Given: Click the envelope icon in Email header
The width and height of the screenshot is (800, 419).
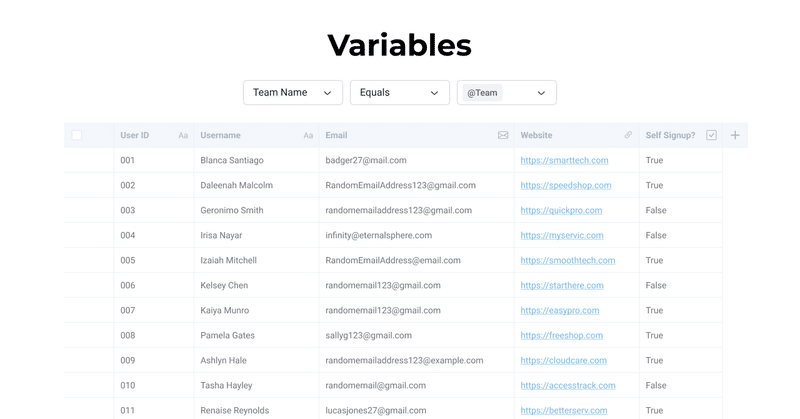Looking at the screenshot, I should (x=503, y=135).
